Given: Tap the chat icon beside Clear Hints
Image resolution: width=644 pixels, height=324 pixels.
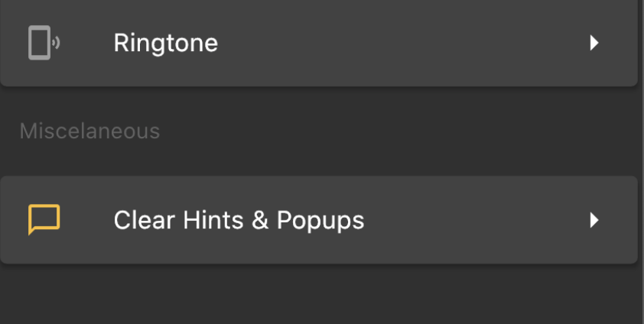Looking at the screenshot, I should coord(44,220).
